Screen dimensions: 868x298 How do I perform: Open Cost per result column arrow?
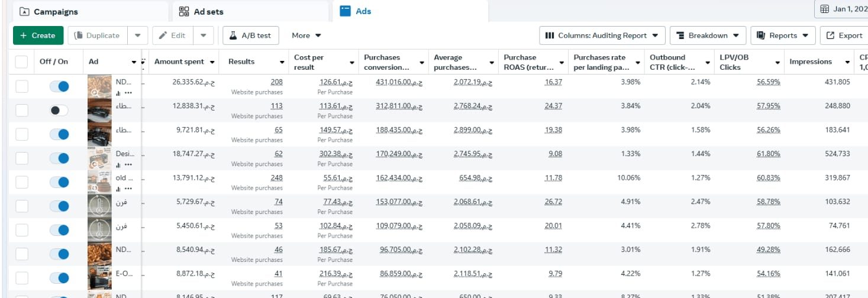point(352,62)
